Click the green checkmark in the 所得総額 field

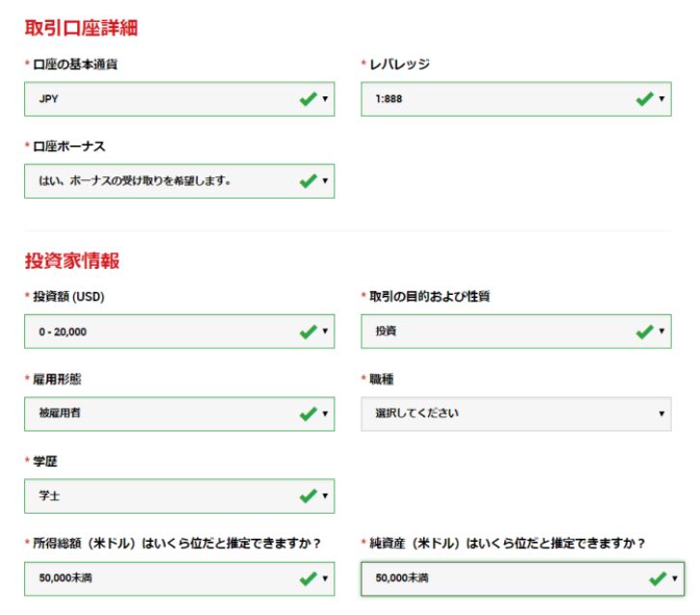(x=309, y=578)
